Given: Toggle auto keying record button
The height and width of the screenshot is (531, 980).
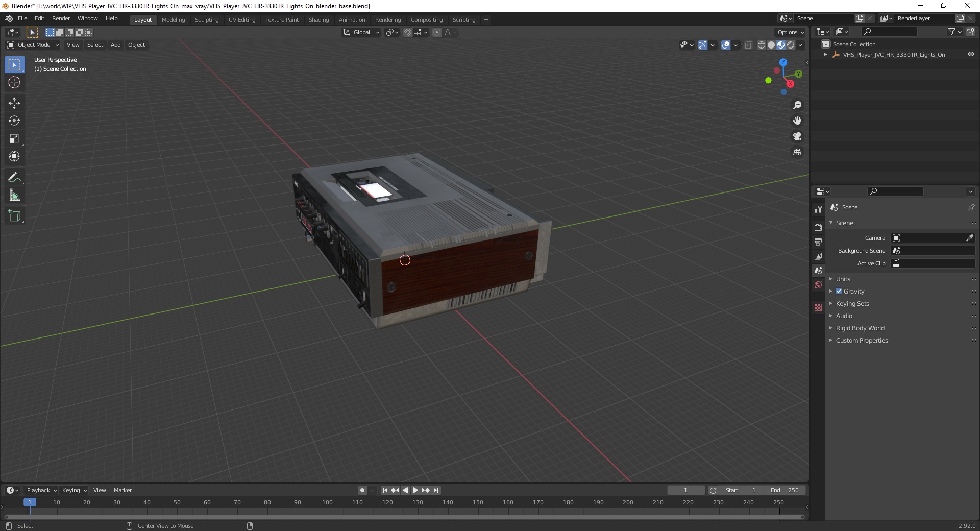Looking at the screenshot, I should pos(362,490).
